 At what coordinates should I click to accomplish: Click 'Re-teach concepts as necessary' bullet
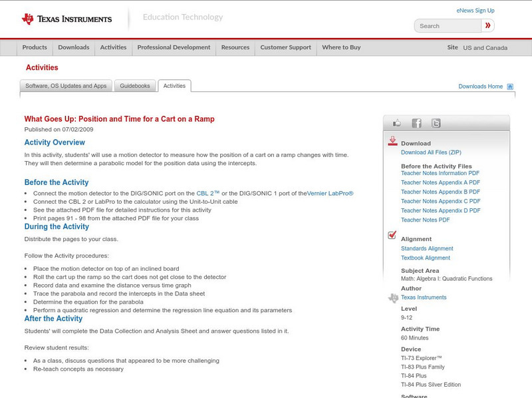(x=78, y=369)
